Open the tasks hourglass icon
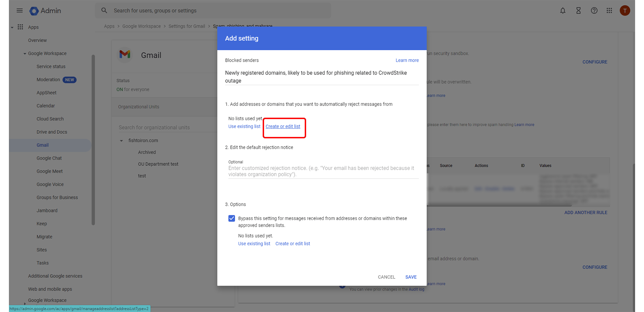The height and width of the screenshot is (312, 644). 578,11
